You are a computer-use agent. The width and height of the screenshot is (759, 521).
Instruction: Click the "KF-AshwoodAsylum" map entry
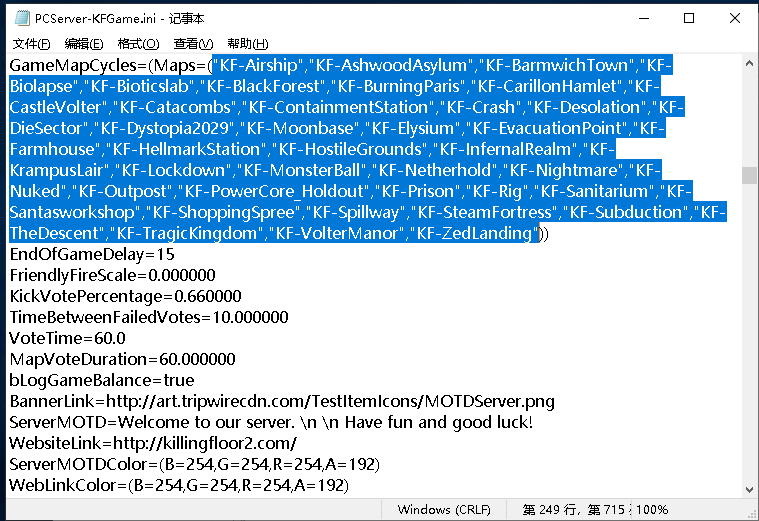pyautogui.click(x=391, y=65)
